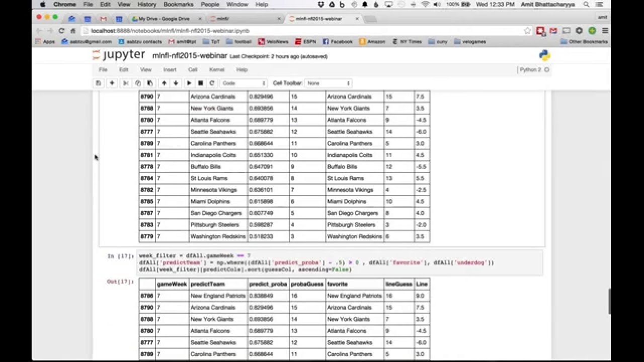Image resolution: width=644 pixels, height=362 pixels.
Task: Open the Jupyter Cell menu
Action: coord(193,70)
